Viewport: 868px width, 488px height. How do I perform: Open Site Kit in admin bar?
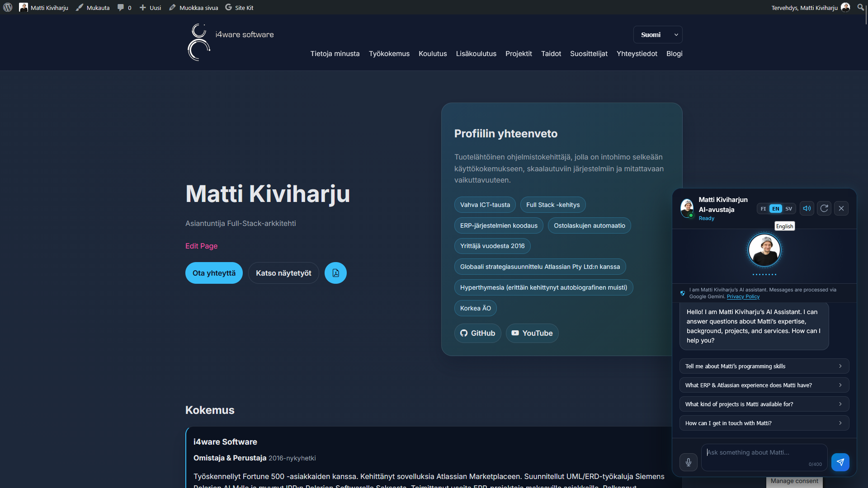[x=239, y=7]
